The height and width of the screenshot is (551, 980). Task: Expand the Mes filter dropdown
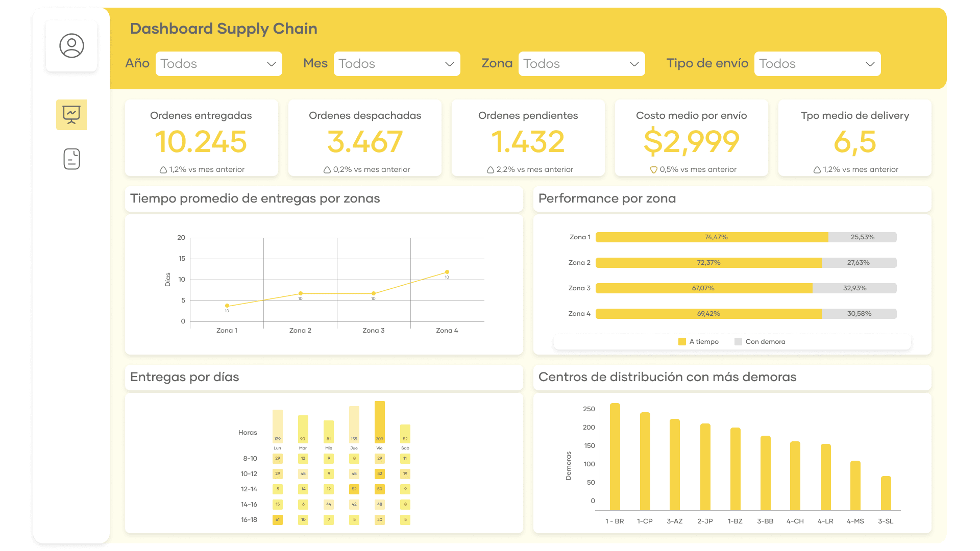tap(397, 64)
